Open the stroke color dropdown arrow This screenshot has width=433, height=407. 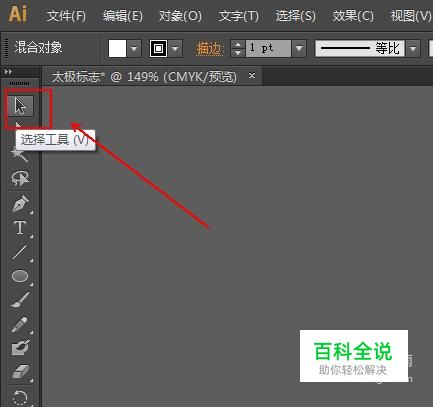pyautogui.click(x=175, y=49)
